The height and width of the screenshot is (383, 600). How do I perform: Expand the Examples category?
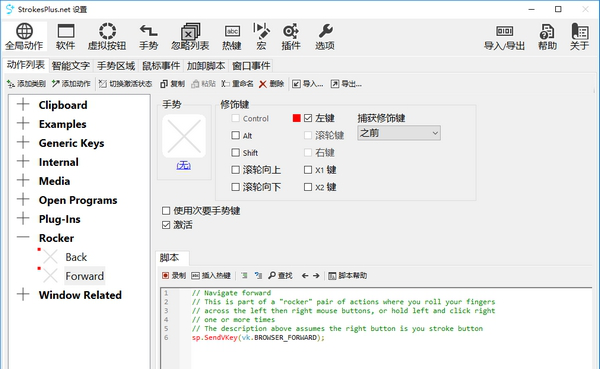23,124
